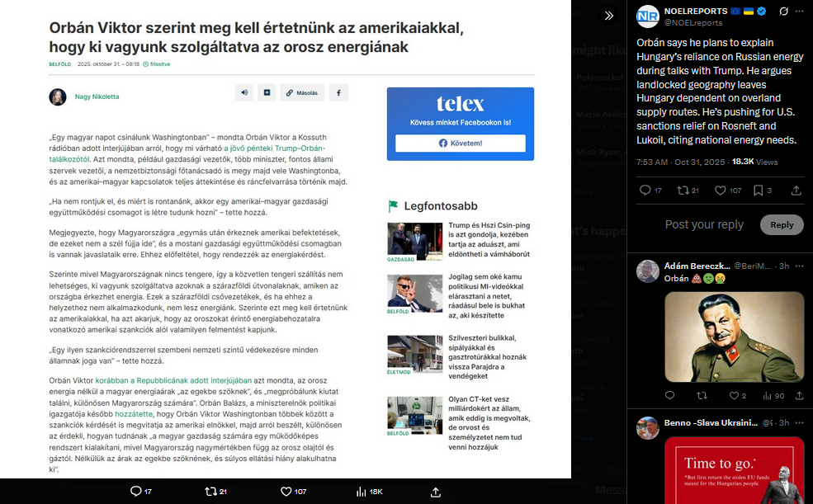Viewport: 813px width, 504px height.
Task: Open 'Jogilag sem oké kamu politikusi' story
Action: pos(486,296)
